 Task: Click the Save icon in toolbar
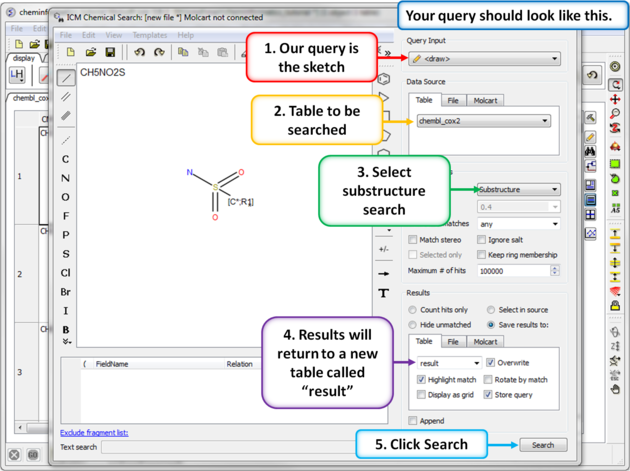[x=110, y=52]
